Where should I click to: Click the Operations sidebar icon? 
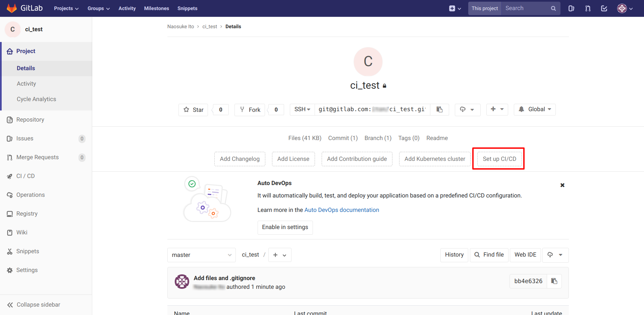[10, 195]
